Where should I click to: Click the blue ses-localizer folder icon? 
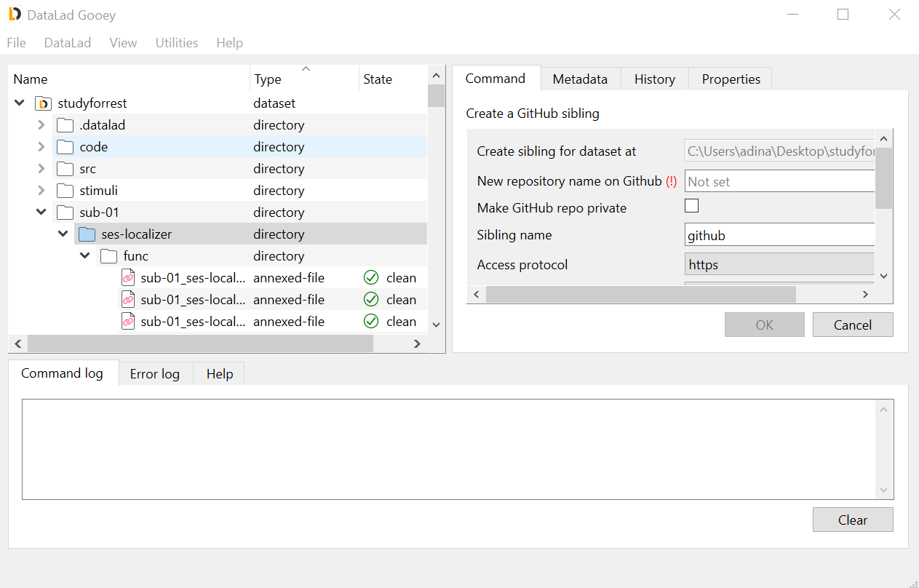point(87,234)
